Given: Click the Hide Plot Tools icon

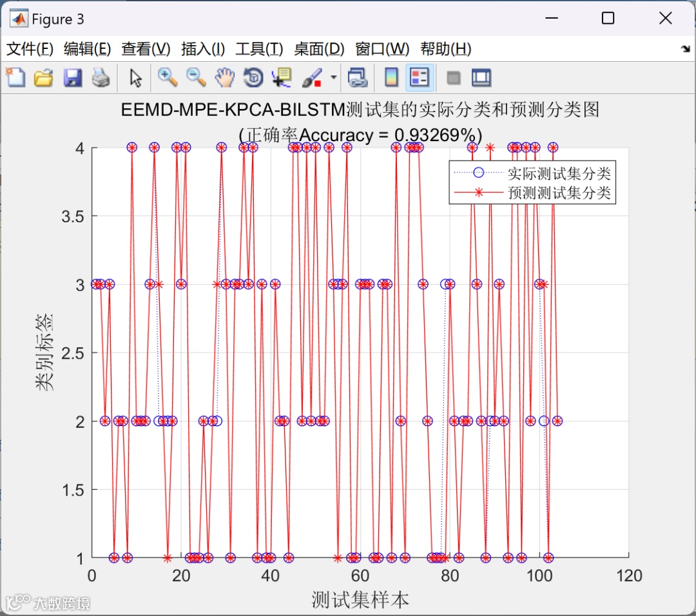Looking at the screenshot, I should 453,78.
